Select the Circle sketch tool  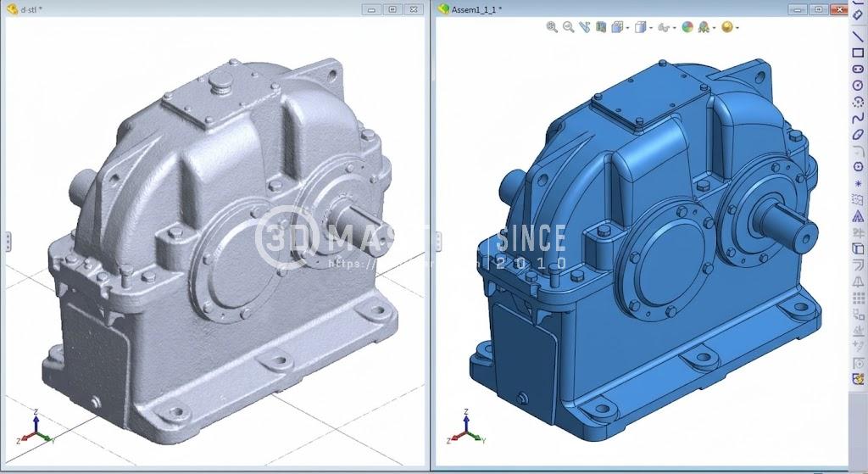tap(858, 86)
